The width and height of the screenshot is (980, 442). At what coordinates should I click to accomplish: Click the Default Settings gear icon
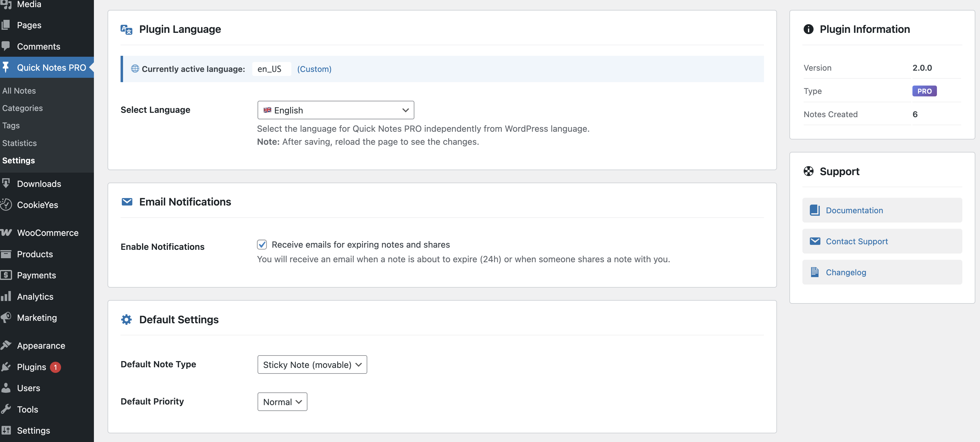pyautogui.click(x=126, y=319)
